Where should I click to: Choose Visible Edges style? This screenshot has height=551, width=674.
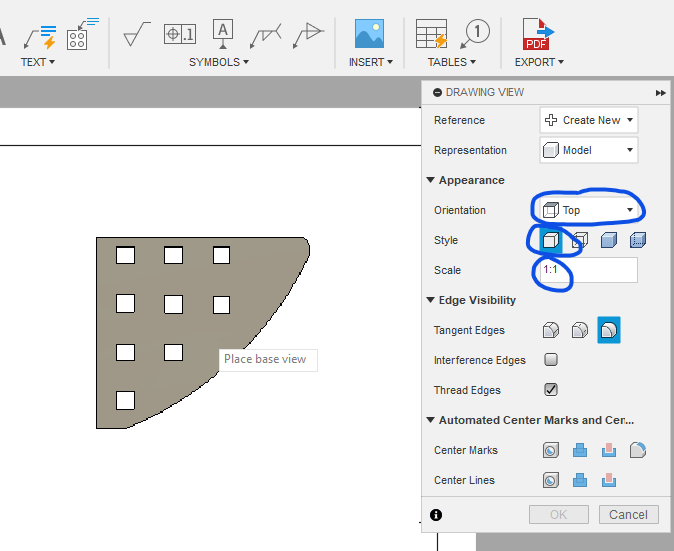pyautogui.click(x=551, y=240)
